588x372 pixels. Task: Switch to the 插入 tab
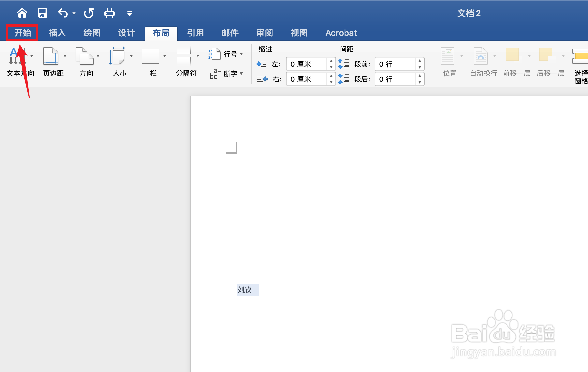57,33
